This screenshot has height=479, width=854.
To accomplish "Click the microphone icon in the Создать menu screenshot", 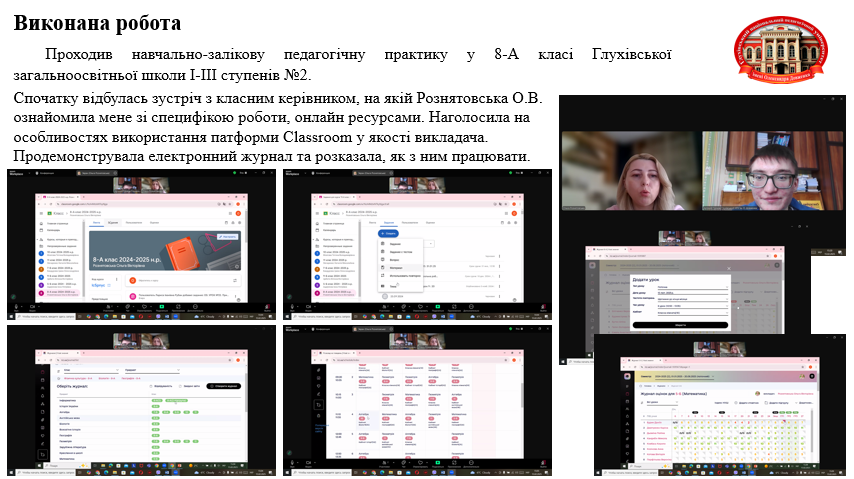I will 292,306.
